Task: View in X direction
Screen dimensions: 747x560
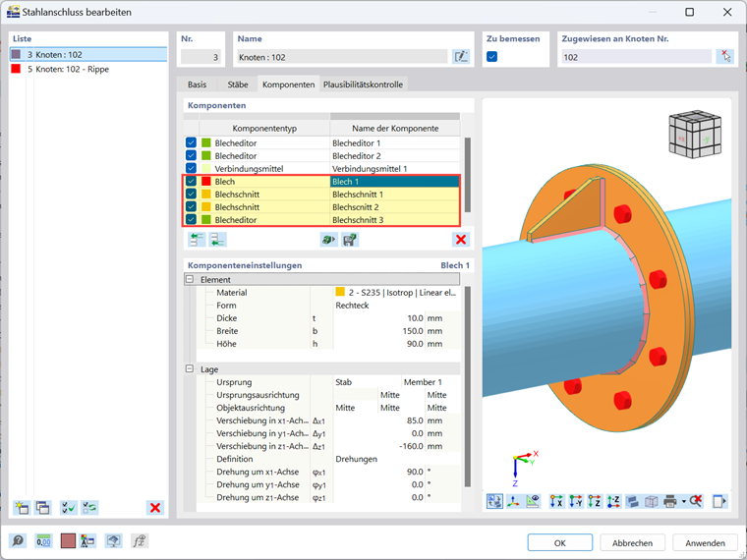Action: tap(556, 501)
